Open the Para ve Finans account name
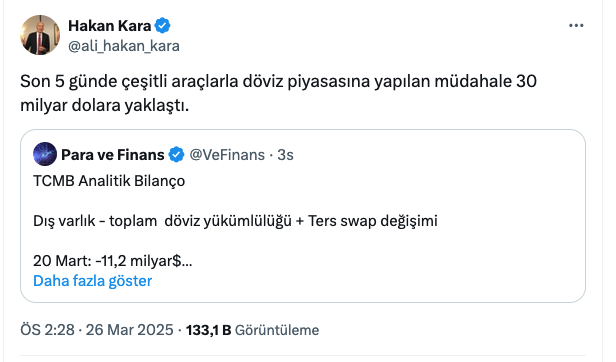This screenshot has width=616, height=362. click(113, 155)
